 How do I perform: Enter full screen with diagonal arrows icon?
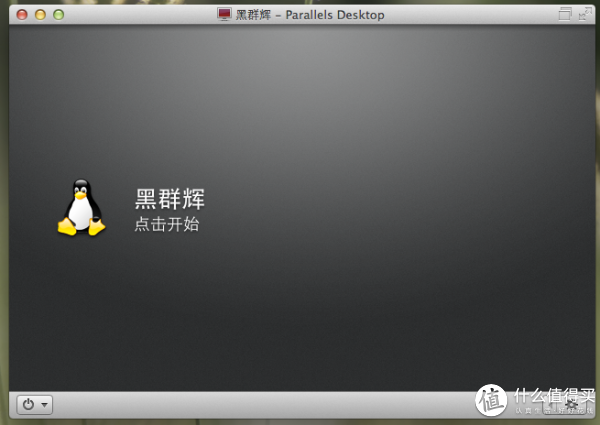click(x=585, y=14)
